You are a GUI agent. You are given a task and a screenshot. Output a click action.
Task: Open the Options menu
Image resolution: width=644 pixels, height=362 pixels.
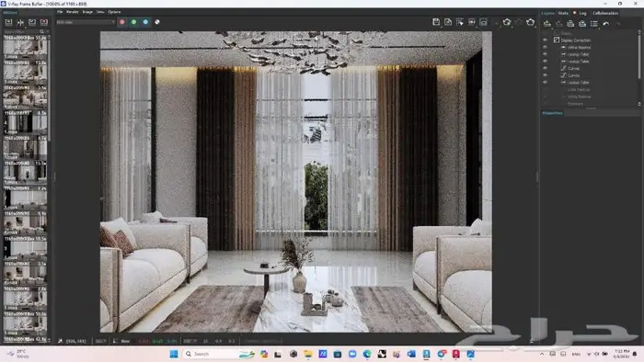[x=114, y=12]
